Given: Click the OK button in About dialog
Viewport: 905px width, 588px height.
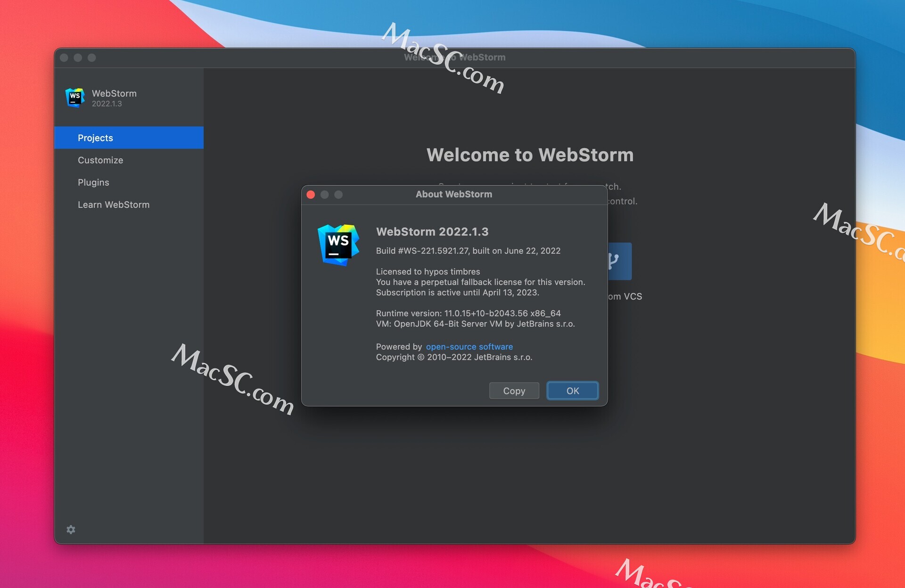Looking at the screenshot, I should pos(572,391).
